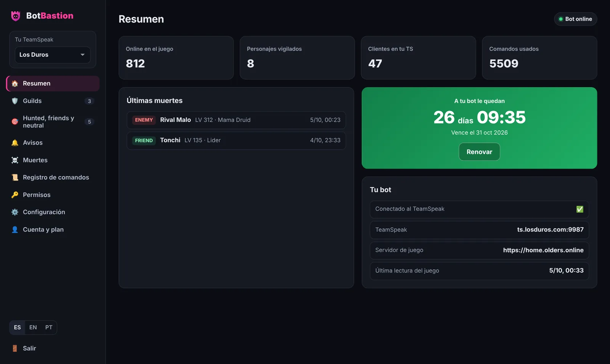The width and height of the screenshot is (610, 364).
Task: Click the door icon beside Salir
Action: 15,348
